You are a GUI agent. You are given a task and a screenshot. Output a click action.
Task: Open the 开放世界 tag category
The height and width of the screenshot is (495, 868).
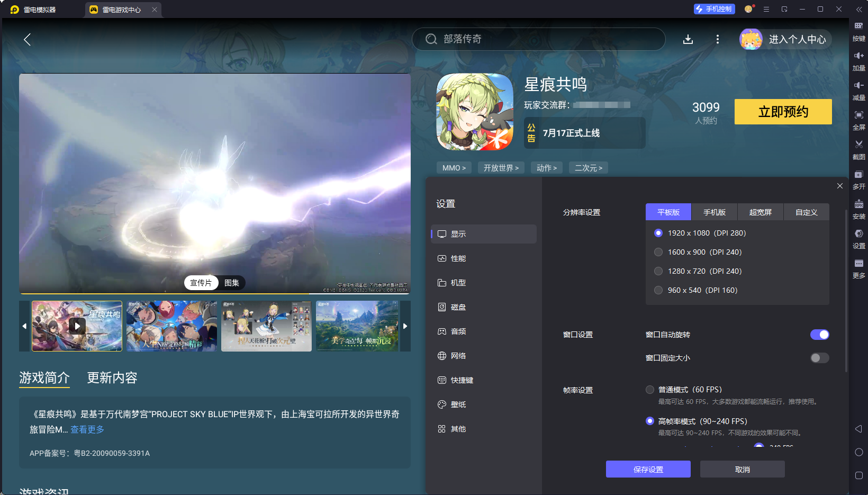click(x=501, y=168)
